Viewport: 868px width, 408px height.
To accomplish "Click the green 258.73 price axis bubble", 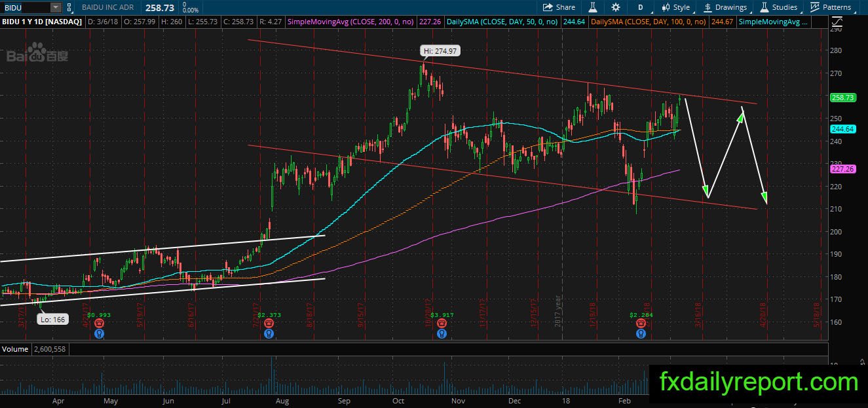I will pos(843,97).
